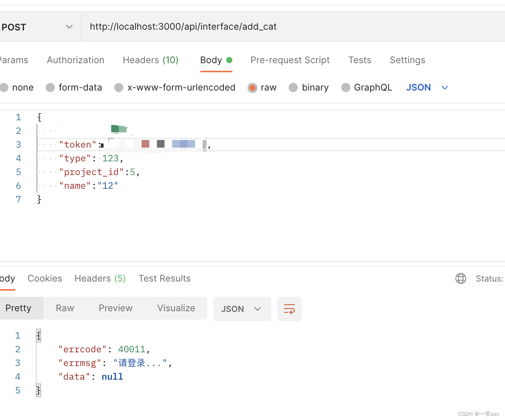Collapse response JSON opening brace
This screenshot has width=505, height=420.
point(38,336)
